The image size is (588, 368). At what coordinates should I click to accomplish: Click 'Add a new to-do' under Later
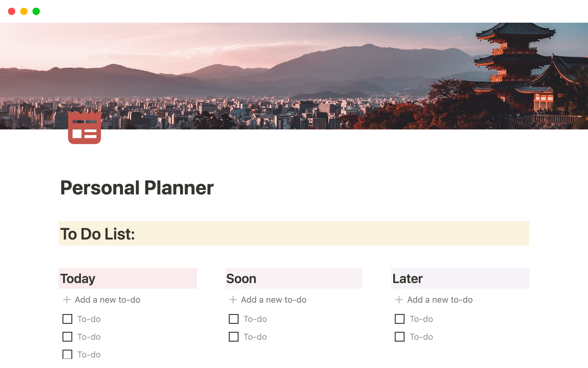tap(440, 300)
